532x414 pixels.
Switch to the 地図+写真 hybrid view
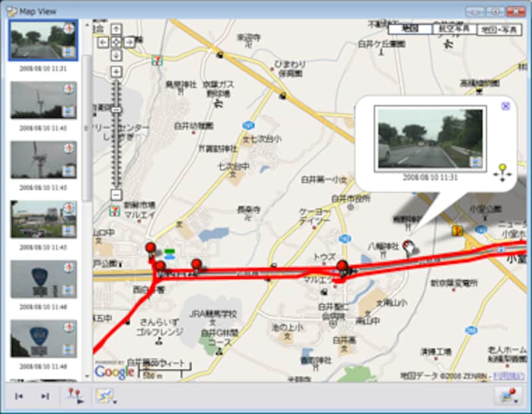(499, 30)
